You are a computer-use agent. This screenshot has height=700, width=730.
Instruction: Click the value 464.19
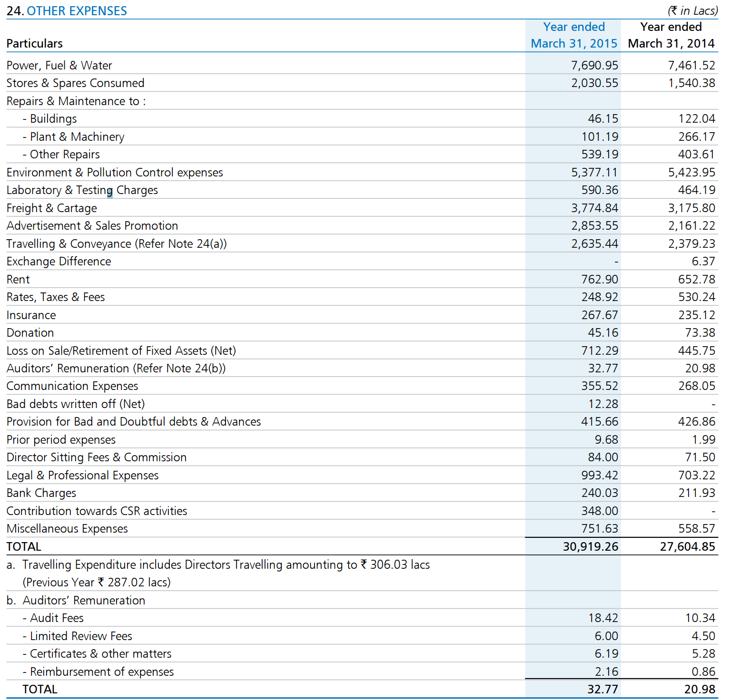(697, 190)
